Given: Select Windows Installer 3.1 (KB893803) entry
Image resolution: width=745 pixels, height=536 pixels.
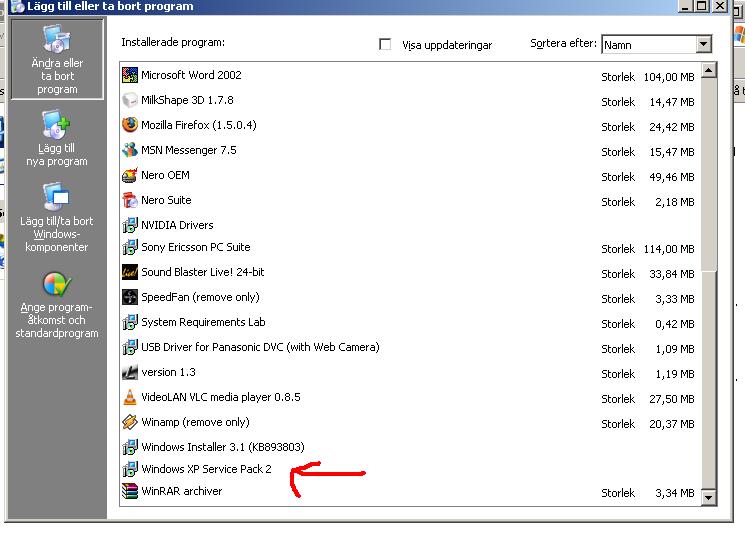Looking at the screenshot, I should [411, 448].
